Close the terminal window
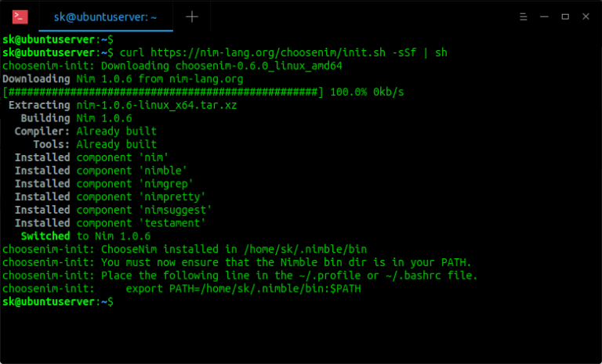 585,16
